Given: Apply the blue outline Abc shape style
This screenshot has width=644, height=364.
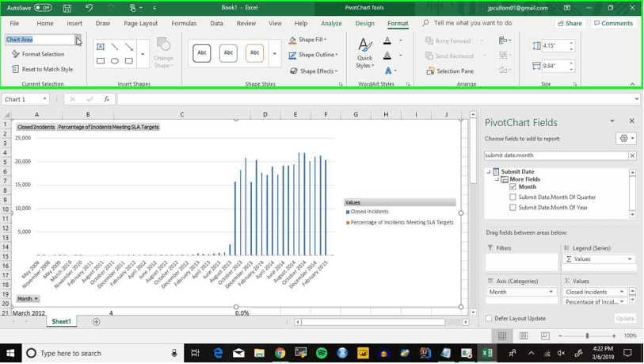Looking at the screenshot, I should [228, 53].
